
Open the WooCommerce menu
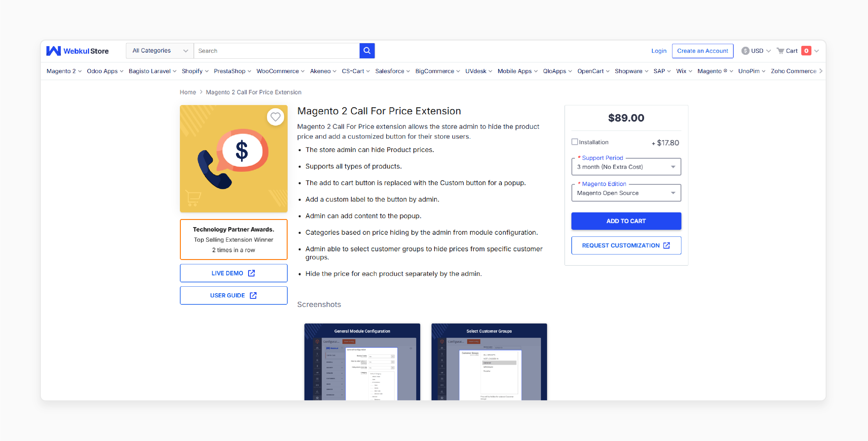[280, 71]
